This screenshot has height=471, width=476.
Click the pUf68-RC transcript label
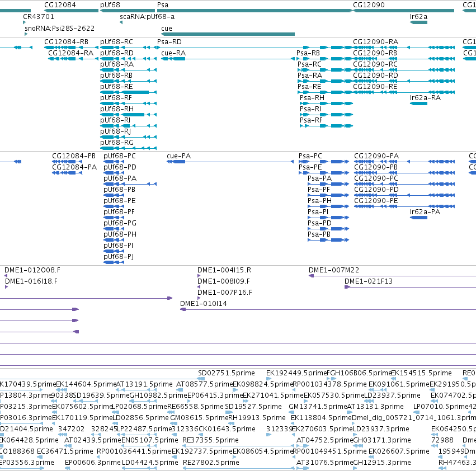(116, 41)
